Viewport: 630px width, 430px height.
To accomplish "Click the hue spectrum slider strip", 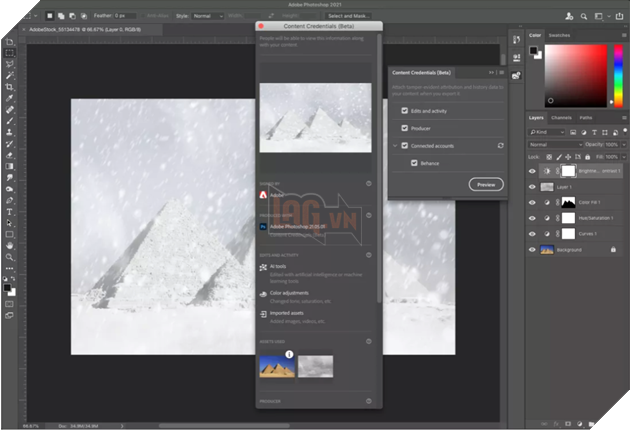I will (618, 76).
